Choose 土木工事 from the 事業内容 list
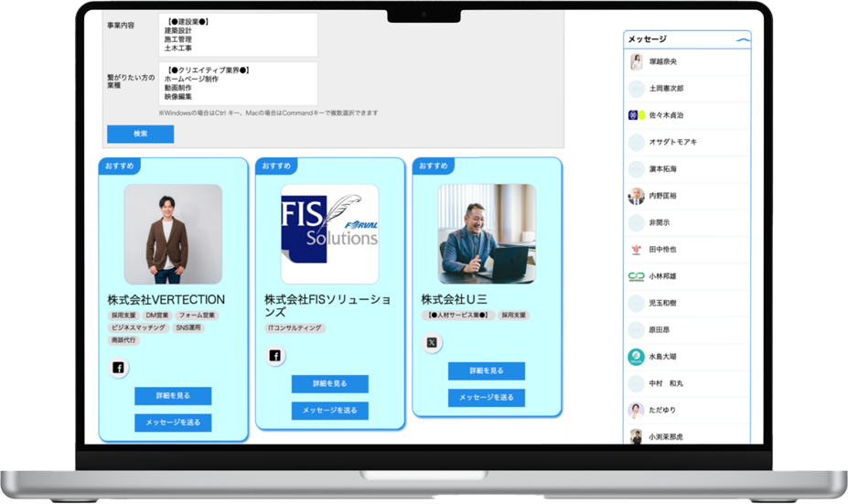Image resolution: width=848 pixels, height=504 pixels. (178, 48)
